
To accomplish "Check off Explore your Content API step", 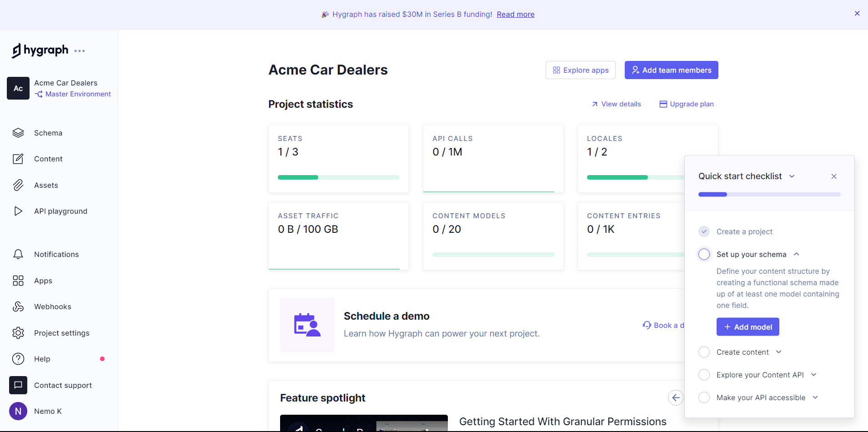I will pyautogui.click(x=704, y=375).
